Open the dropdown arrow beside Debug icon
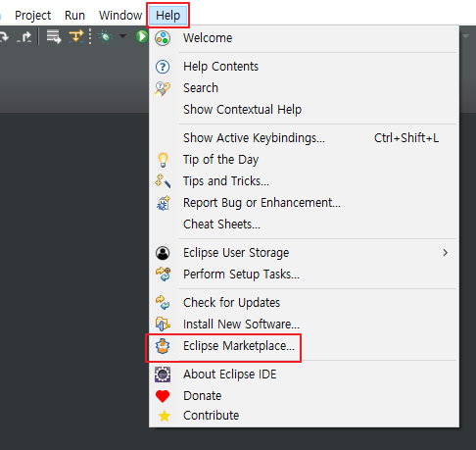The height and width of the screenshot is (450, 476). (123, 36)
